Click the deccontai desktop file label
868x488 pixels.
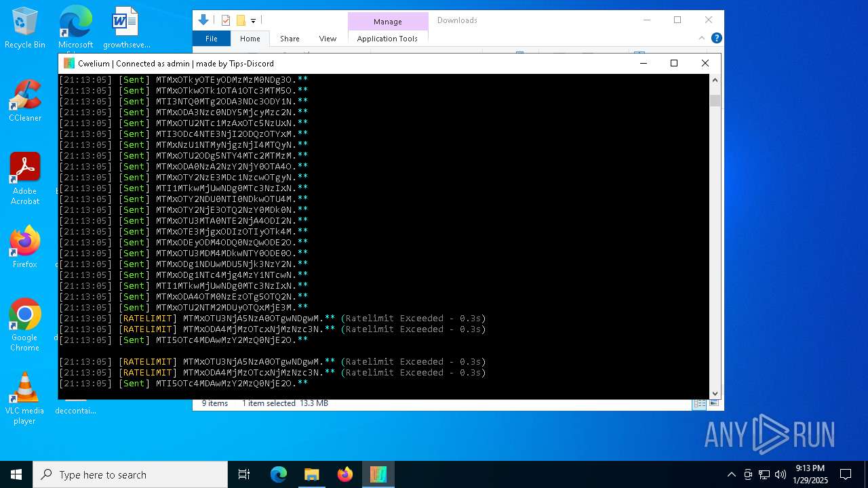(75, 411)
